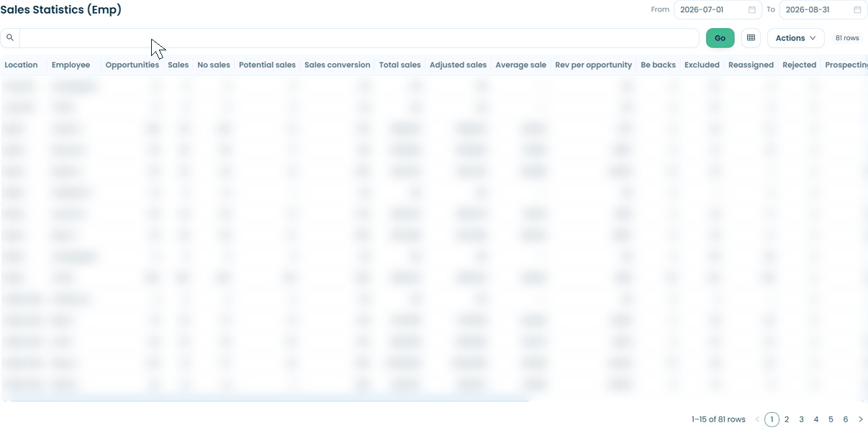Expand the Actions dropdown
Screen dimensions: 868x446
pyautogui.click(x=795, y=38)
